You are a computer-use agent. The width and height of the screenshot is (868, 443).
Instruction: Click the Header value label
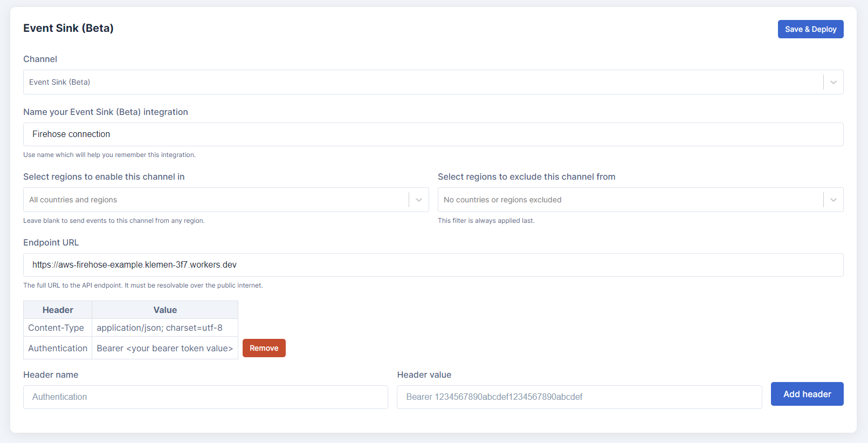coord(424,375)
